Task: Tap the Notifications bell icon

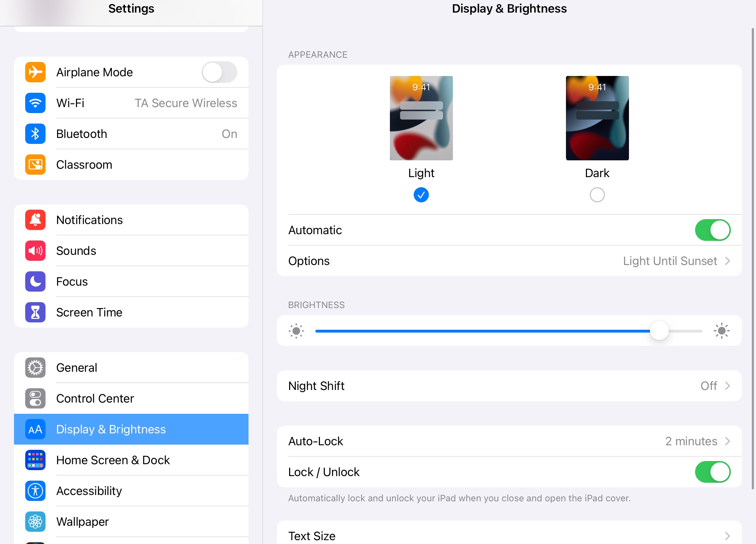Action: (x=35, y=220)
